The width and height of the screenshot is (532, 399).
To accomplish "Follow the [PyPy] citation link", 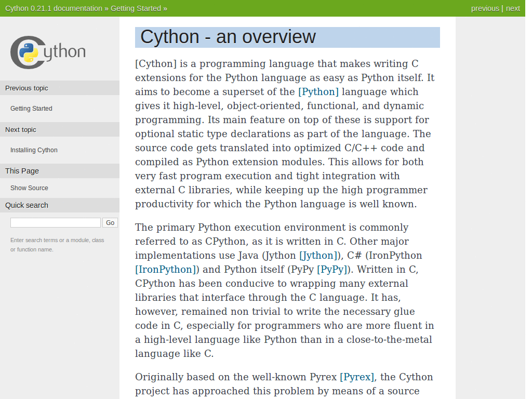I will click(x=332, y=270).
